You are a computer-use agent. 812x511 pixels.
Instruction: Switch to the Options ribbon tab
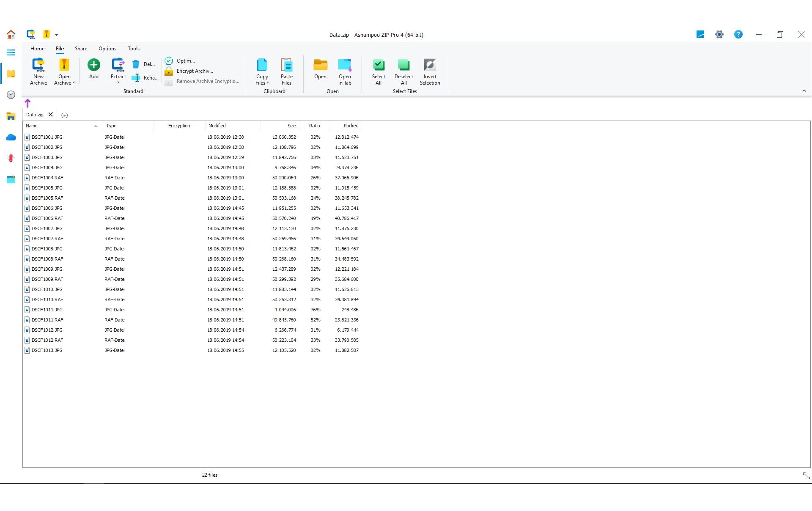click(x=107, y=49)
